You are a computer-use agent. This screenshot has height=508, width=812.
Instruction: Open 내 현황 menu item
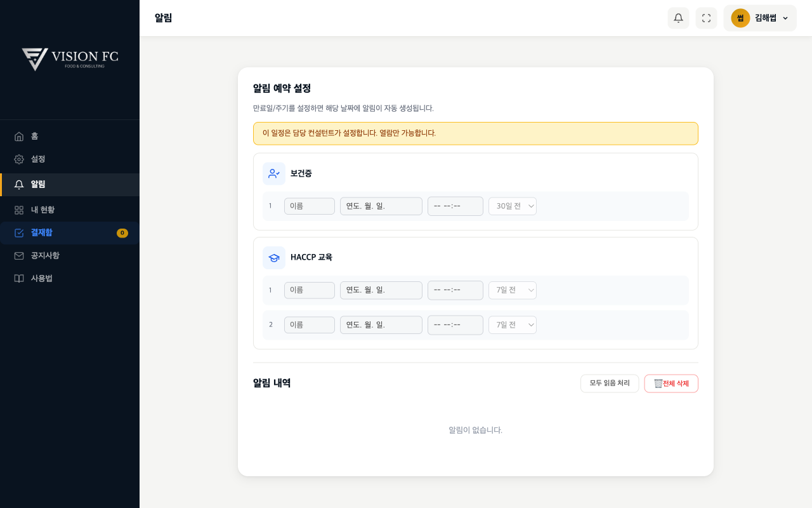point(70,210)
